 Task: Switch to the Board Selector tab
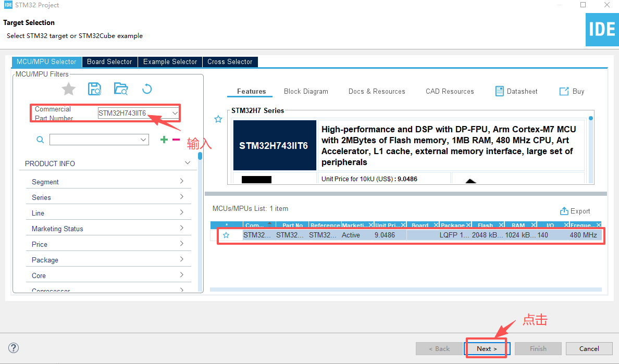110,62
